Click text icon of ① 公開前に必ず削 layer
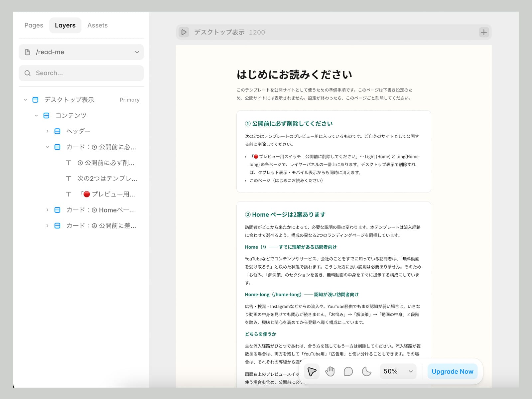The image size is (532, 399). pyautogui.click(x=68, y=163)
